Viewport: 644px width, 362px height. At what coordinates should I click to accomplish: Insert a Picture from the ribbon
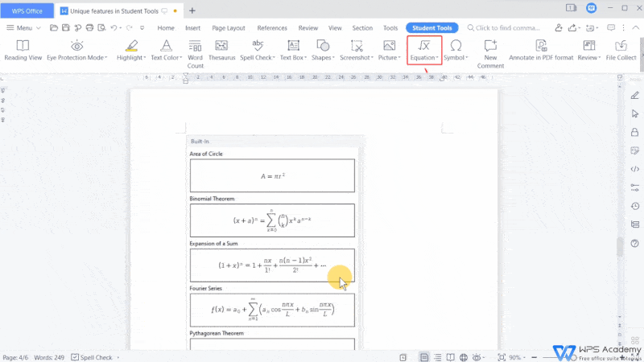389,50
